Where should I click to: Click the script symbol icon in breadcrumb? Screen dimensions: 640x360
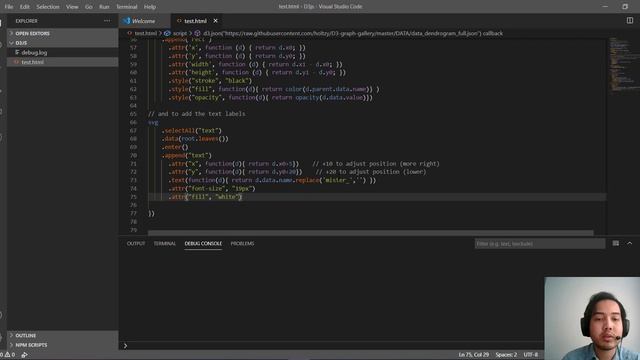167,33
